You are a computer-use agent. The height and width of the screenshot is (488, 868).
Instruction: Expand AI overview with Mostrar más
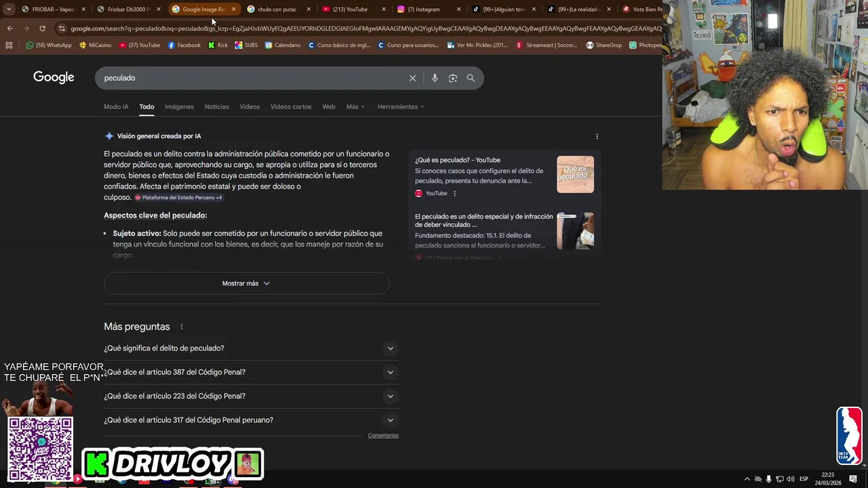pos(246,283)
